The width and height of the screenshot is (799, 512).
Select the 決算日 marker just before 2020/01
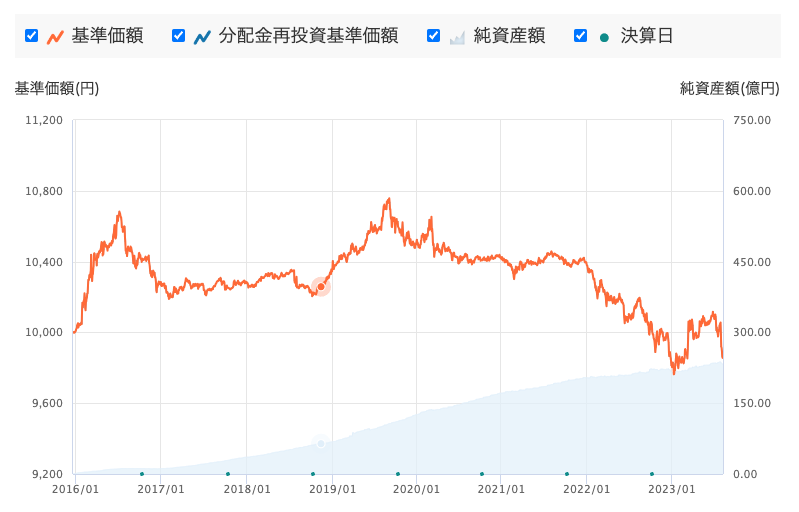(x=398, y=474)
